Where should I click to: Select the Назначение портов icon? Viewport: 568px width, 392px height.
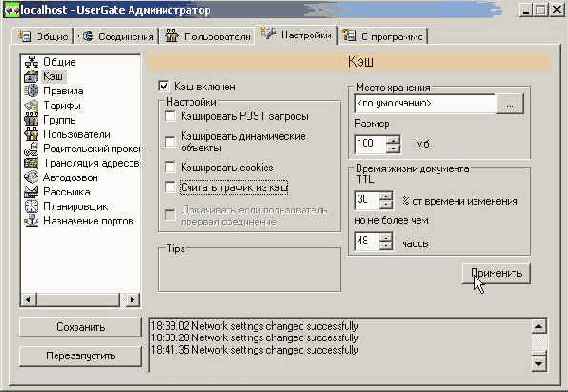pyautogui.click(x=31, y=221)
